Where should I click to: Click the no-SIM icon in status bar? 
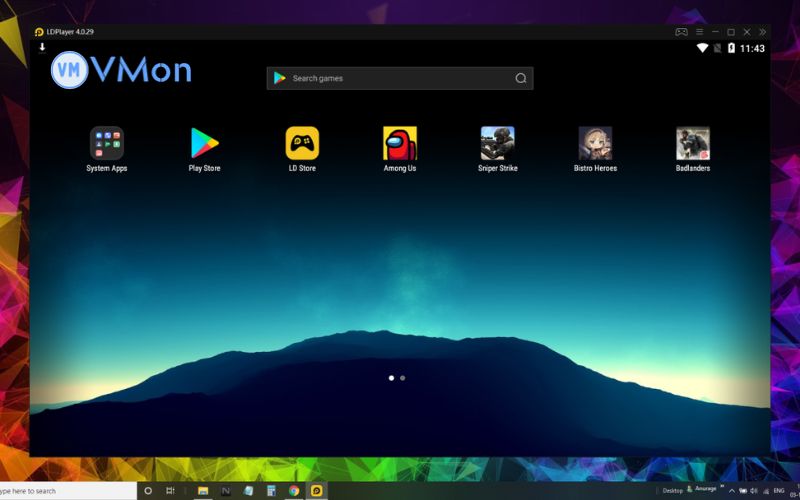point(717,48)
